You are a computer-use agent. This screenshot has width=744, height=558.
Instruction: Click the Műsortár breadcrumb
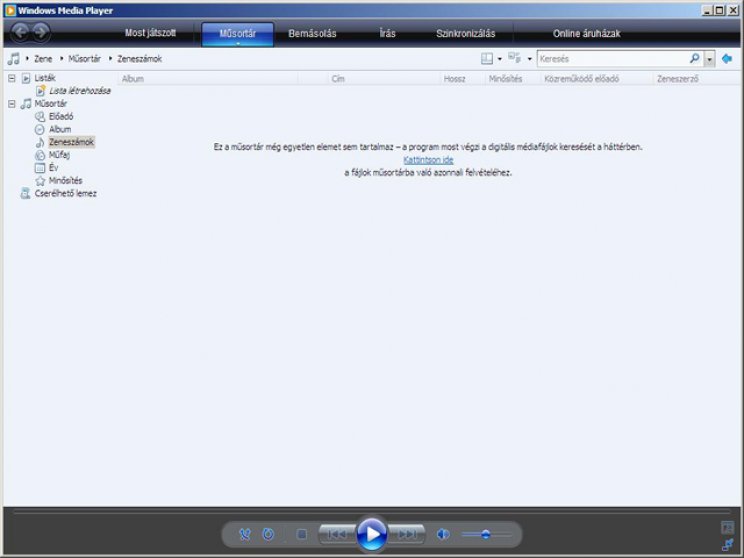(84, 59)
